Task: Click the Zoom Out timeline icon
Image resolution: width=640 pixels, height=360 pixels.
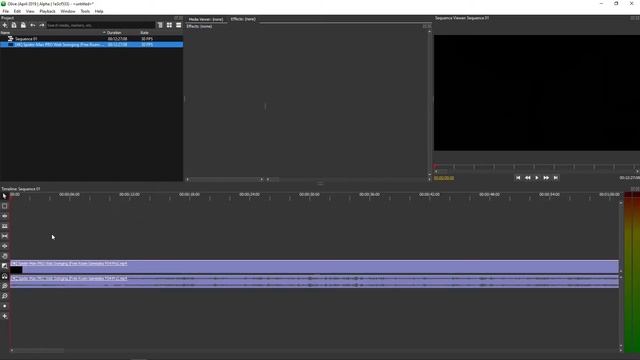Action: click(x=5, y=296)
